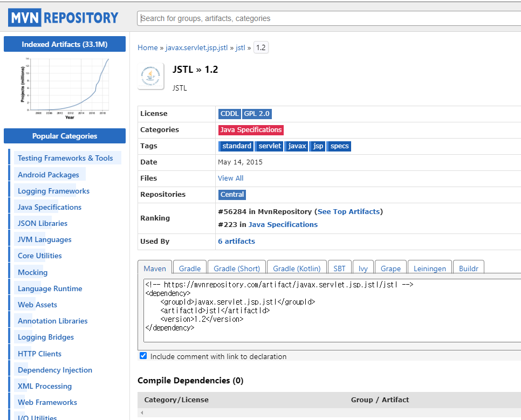
Task: Open Testing Frameworks & Tools category
Action: click(x=65, y=158)
